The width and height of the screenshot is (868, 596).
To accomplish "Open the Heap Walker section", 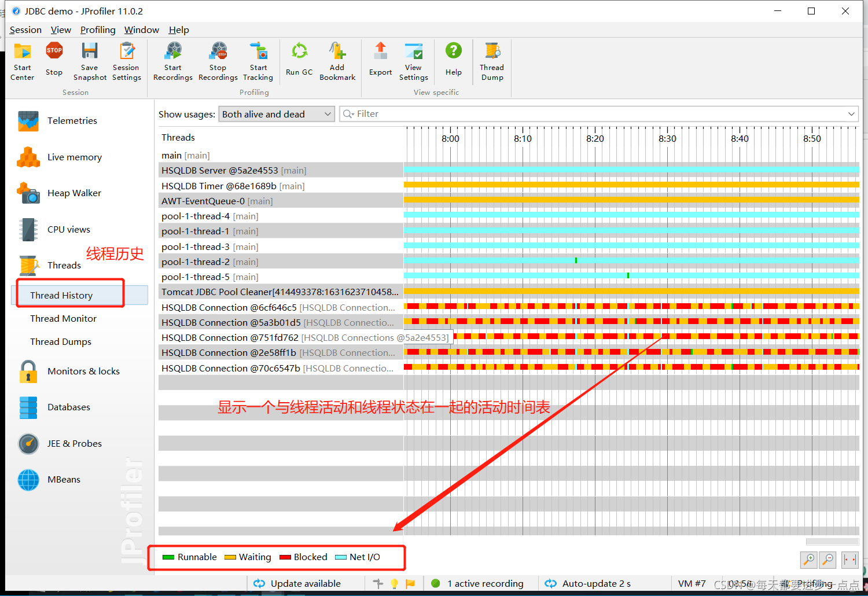I will [74, 193].
